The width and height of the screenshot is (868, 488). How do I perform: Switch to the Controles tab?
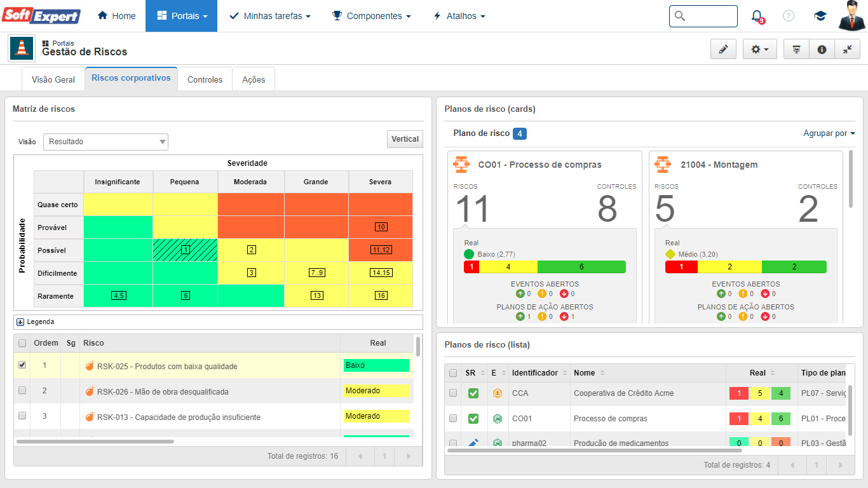coord(205,79)
